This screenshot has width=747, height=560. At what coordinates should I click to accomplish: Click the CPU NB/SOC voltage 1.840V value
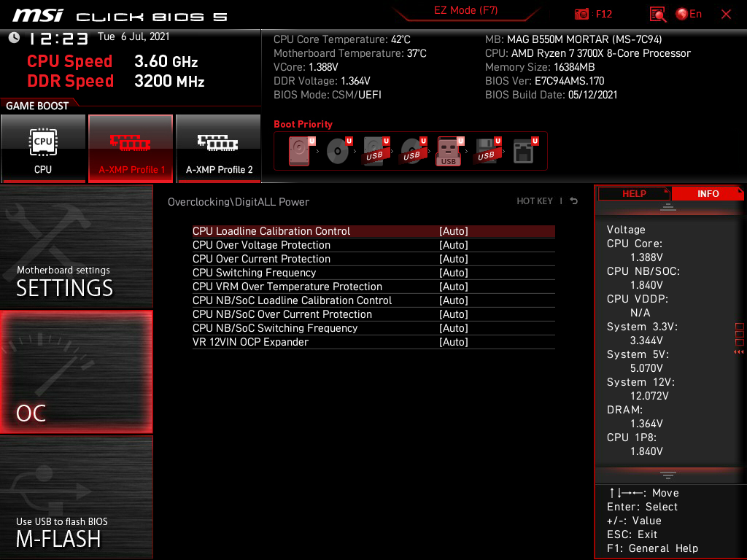tap(646, 285)
